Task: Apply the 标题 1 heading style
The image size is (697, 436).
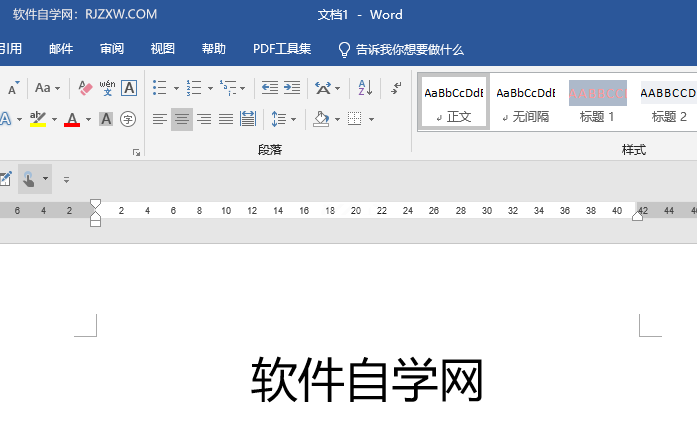Action: tap(598, 102)
